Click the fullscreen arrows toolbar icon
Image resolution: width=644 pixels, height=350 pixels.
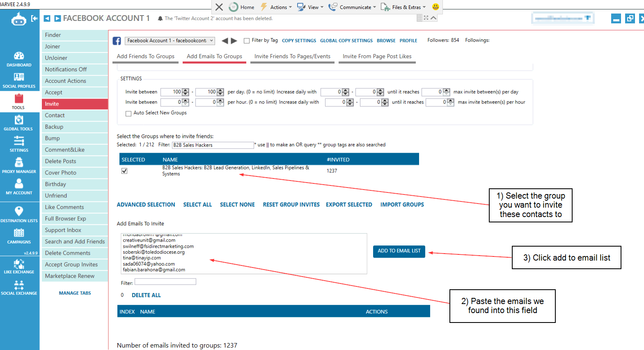(426, 18)
